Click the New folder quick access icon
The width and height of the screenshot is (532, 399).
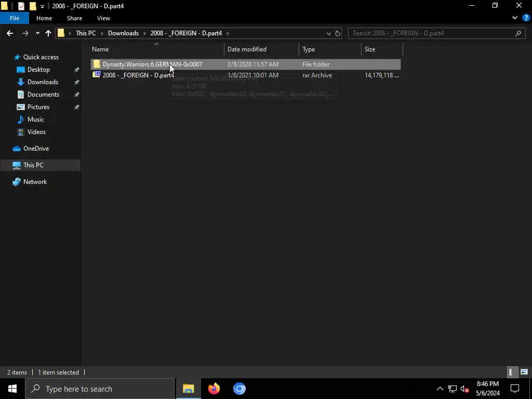pos(33,6)
